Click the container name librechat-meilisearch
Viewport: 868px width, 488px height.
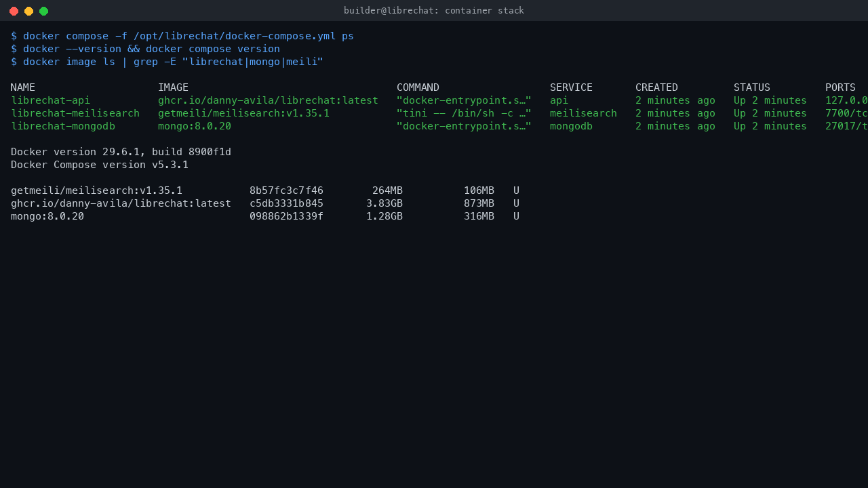75,113
